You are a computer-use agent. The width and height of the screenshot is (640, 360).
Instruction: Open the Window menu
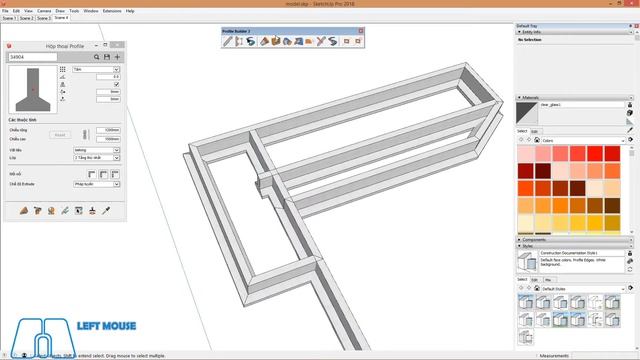click(91, 11)
